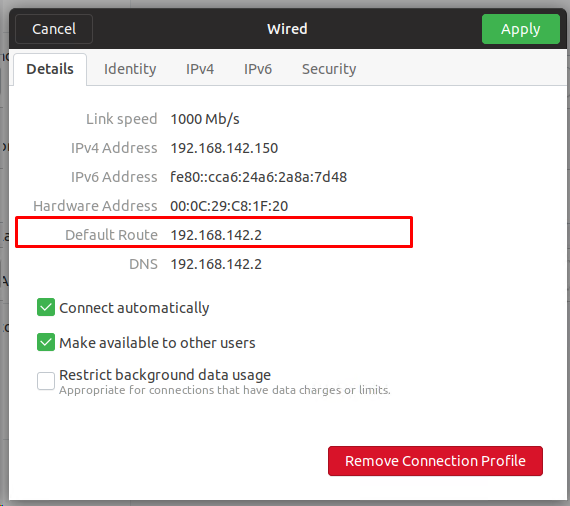This screenshot has width=570, height=506.
Task: Click the IP value in Default Route row
Action: coord(216,235)
